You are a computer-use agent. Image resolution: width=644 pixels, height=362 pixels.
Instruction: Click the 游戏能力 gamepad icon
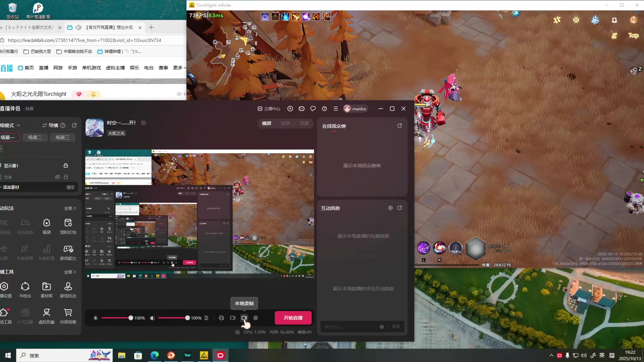68,249
